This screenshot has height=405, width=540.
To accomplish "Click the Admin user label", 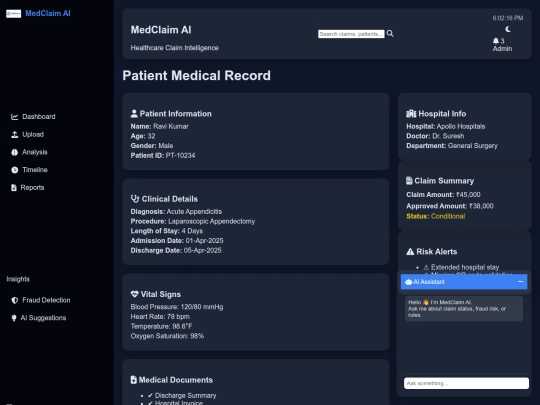I will [502, 49].
